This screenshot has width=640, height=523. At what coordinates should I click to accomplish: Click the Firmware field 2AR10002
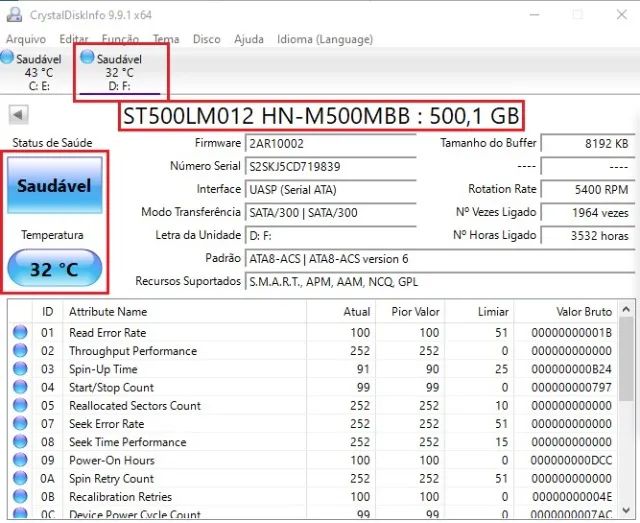(x=331, y=144)
